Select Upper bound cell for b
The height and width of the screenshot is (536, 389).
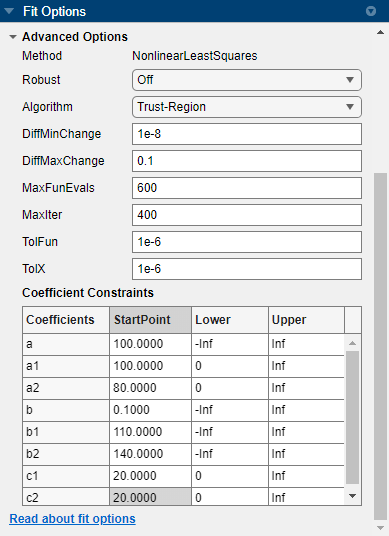[306, 410]
